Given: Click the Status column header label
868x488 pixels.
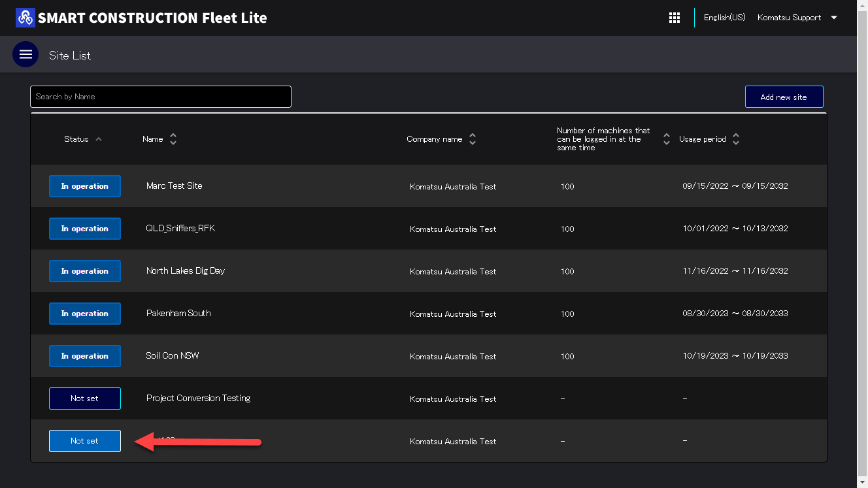Looking at the screenshot, I should pos(76,139).
